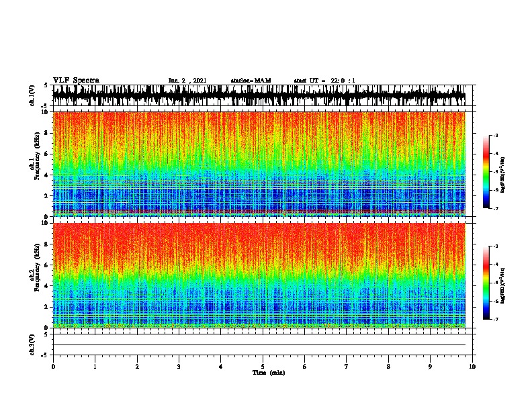Click the ch.2 spectrogram color scale bar

486,283
